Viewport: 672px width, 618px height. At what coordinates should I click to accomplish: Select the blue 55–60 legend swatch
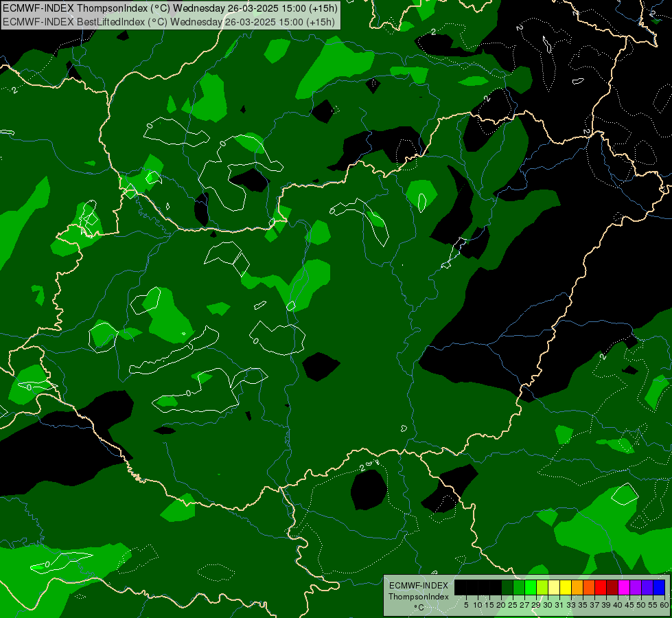coord(659,588)
